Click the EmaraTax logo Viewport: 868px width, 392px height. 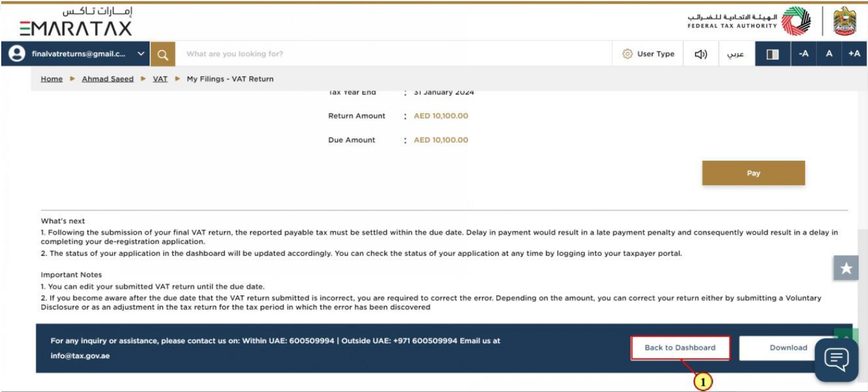75,22
